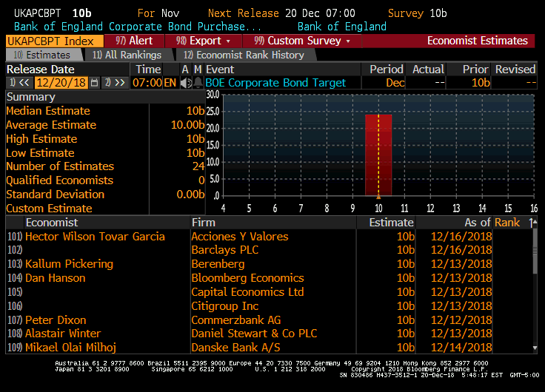Image resolution: width=545 pixels, height=392 pixels.
Task: Click the Median Estimate label
Action: click(x=48, y=111)
